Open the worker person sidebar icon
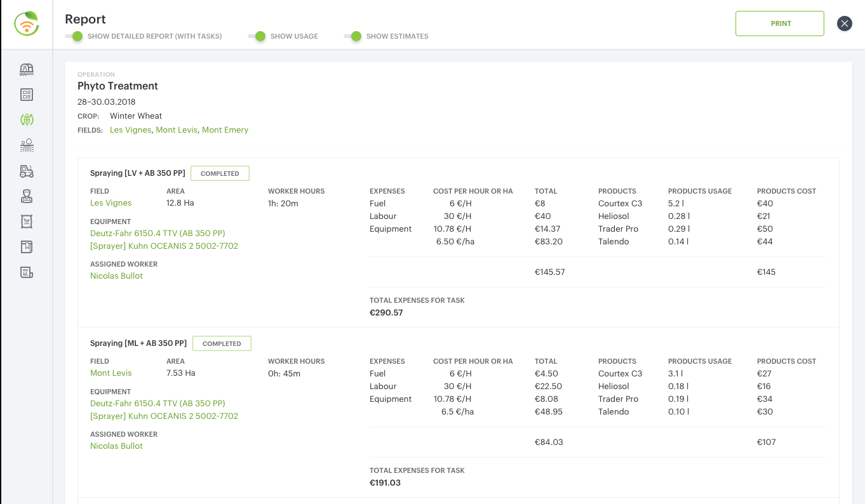Image resolution: width=865 pixels, height=504 pixels. (x=27, y=196)
